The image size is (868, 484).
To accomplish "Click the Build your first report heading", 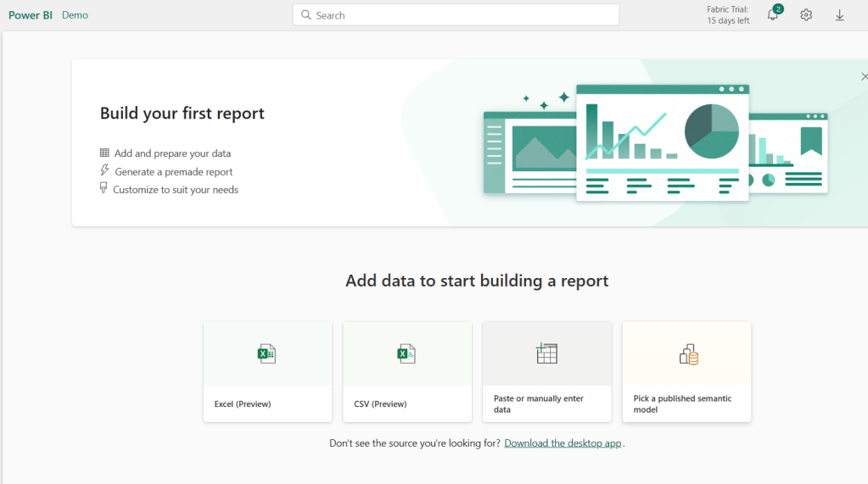I will point(182,114).
